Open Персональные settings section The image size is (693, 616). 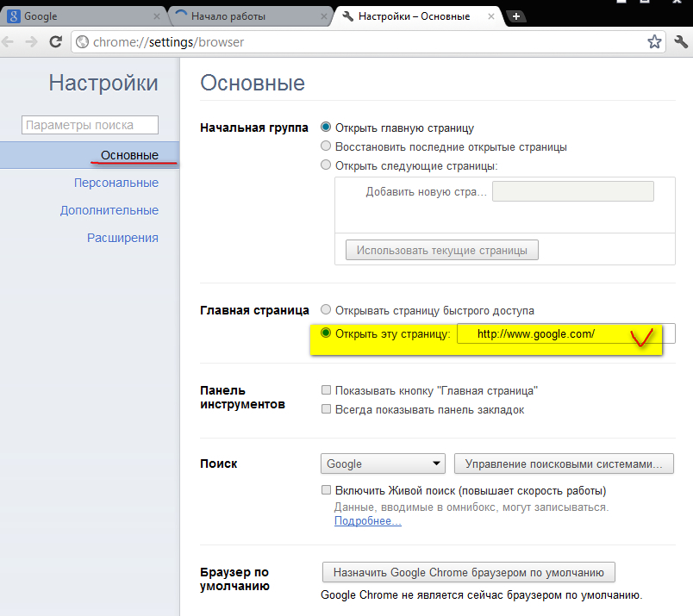click(x=116, y=183)
